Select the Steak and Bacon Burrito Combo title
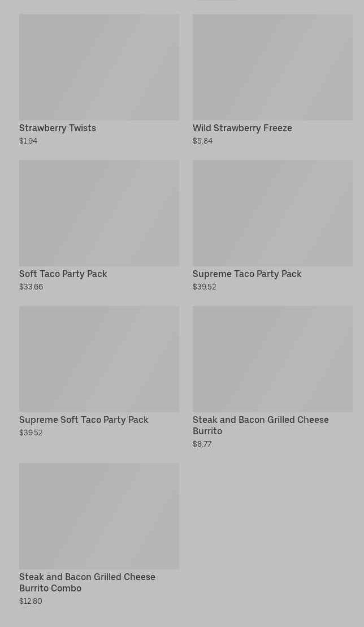The width and height of the screenshot is (364, 627). click(x=87, y=582)
